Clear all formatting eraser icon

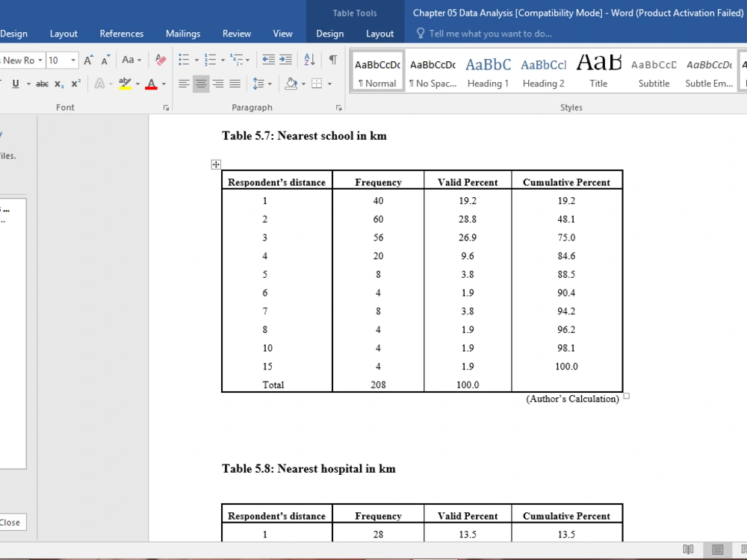tap(161, 60)
